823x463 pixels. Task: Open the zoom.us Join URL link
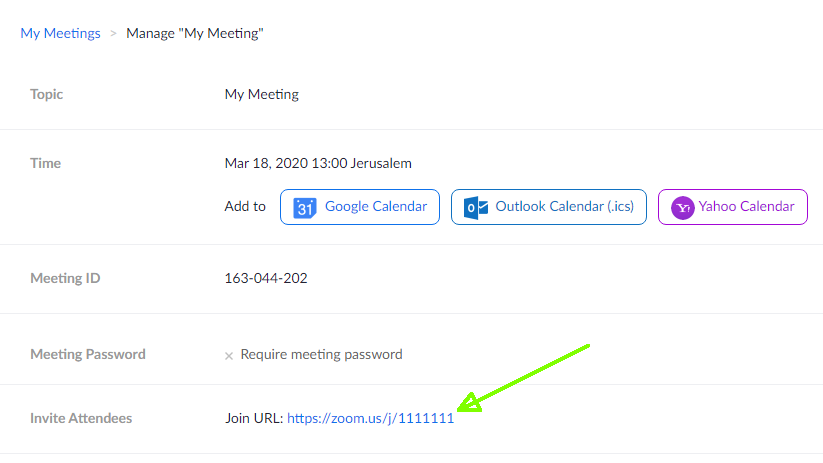[x=370, y=418]
